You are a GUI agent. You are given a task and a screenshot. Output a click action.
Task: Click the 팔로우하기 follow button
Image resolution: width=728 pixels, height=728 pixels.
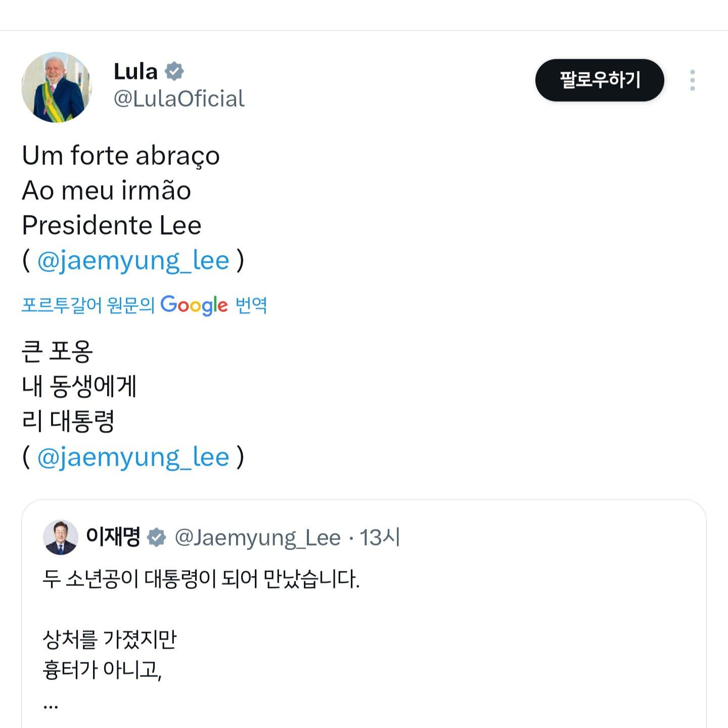[x=601, y=80]
